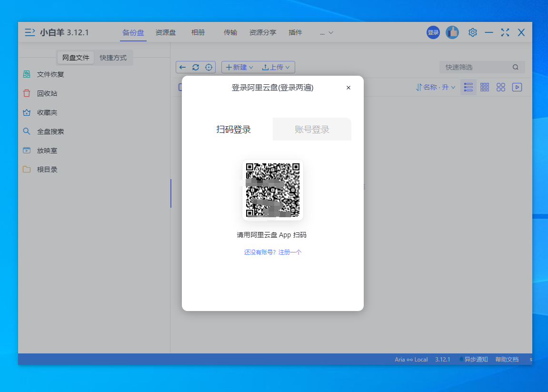Select 账号登录 tab in dialog
This screenshot has height=392, width=548.
[312, 130]
